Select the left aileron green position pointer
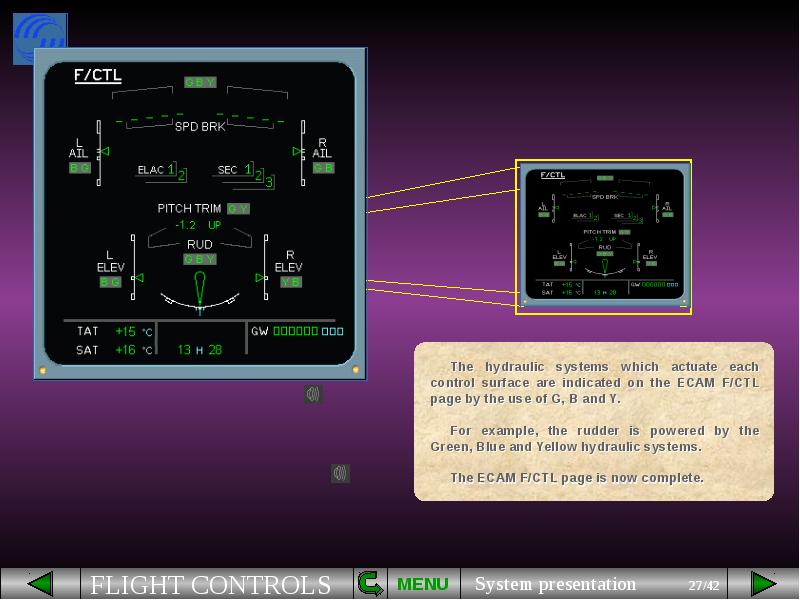This screenshot has height=600, width=800. pos(105,152)
